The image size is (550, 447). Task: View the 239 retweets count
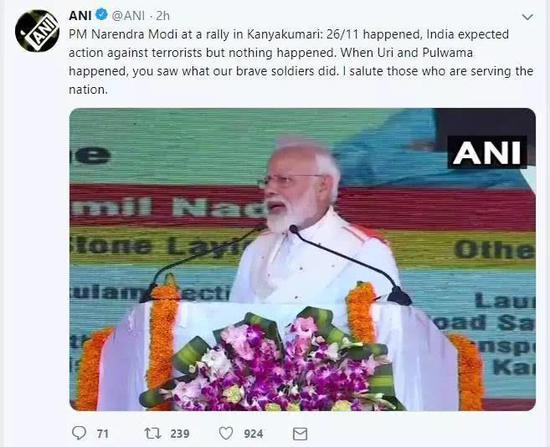[x=180, y=434]
